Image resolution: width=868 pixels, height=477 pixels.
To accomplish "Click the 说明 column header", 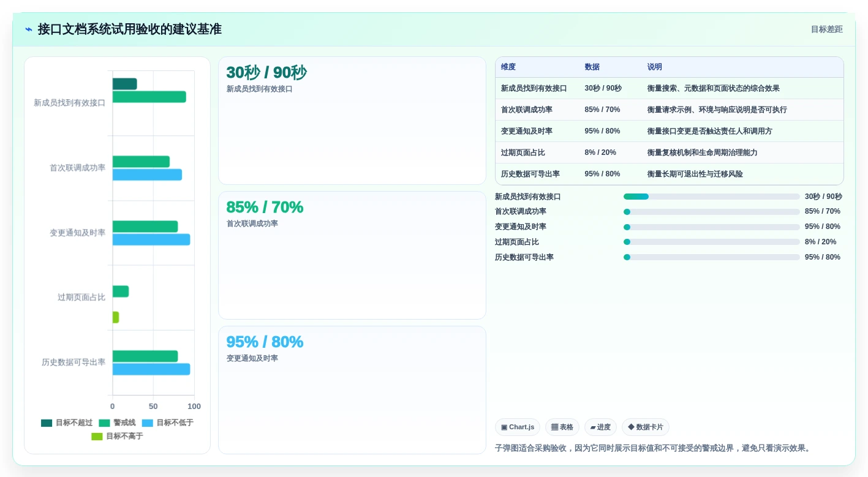I will click(655, 67).
